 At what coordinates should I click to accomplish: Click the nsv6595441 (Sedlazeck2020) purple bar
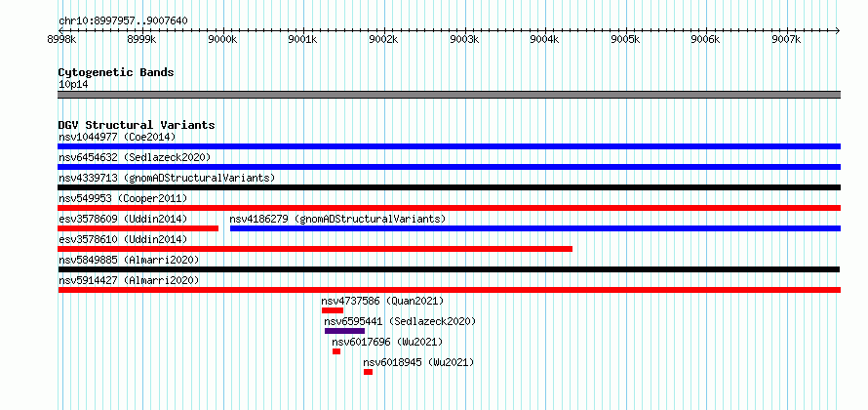click(x=345, y=331)
